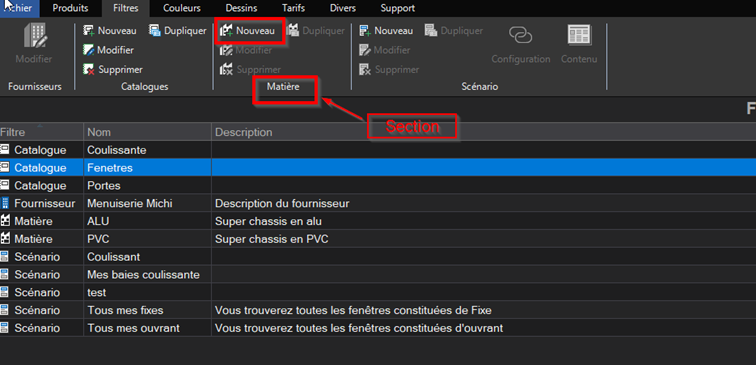Image resolution: width=756 pixels, height=365 pixels.
Task: Select the Matière icon of ALU row
Action: point(5,221)
